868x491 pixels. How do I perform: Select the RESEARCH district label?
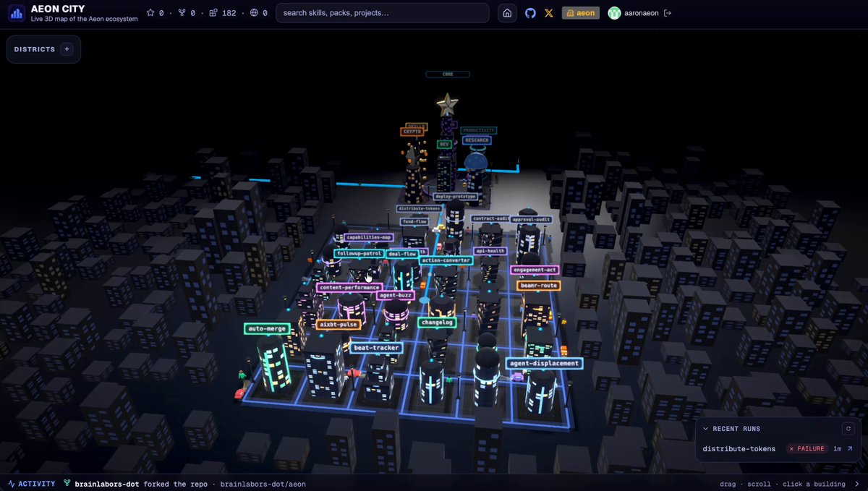[477, 140]
